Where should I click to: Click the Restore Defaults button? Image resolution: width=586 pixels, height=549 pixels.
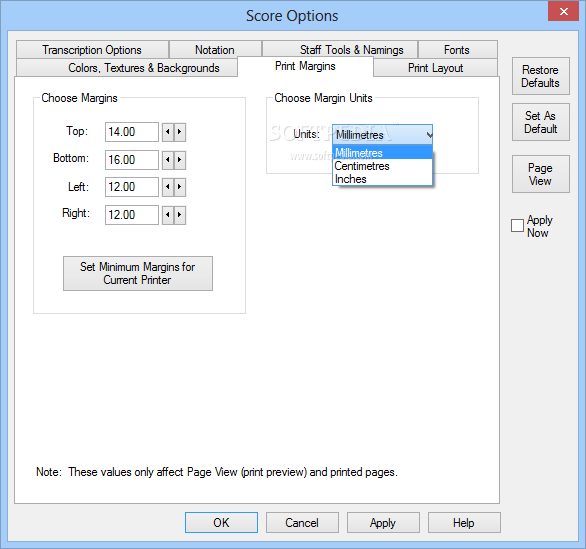point(540,76)
